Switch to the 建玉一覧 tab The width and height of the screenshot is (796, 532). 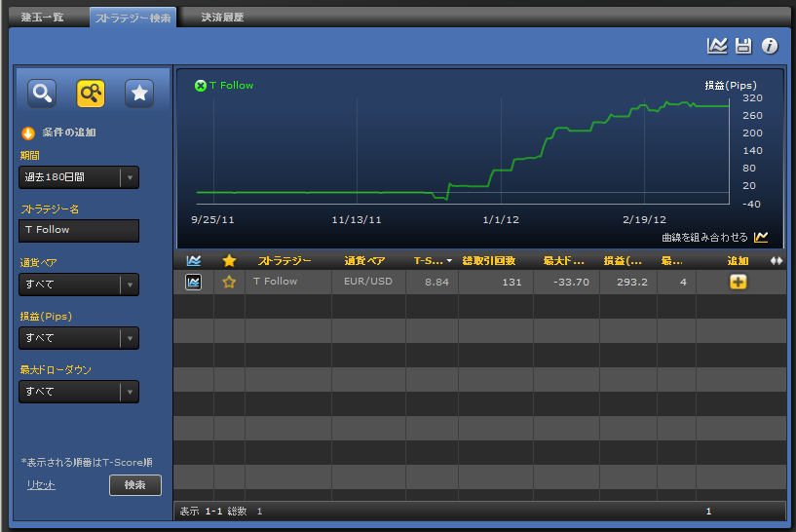pos(43,18)
